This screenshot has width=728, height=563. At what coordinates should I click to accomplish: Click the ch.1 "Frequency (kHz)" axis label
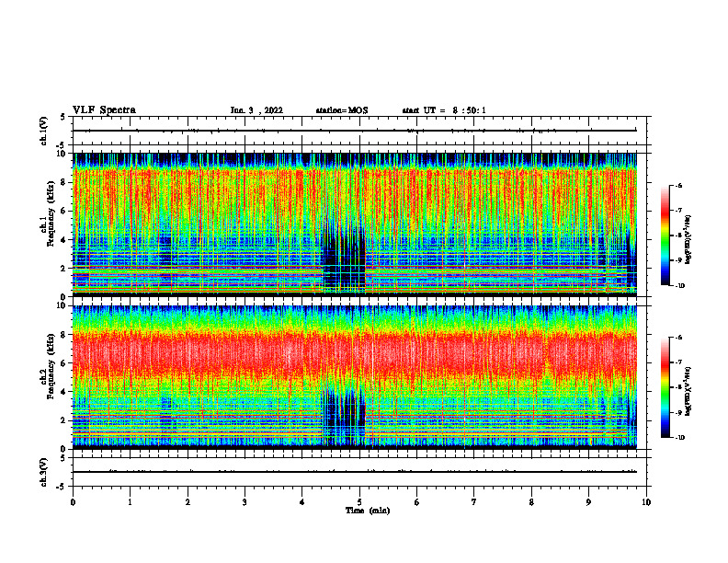tap(51, 213)
